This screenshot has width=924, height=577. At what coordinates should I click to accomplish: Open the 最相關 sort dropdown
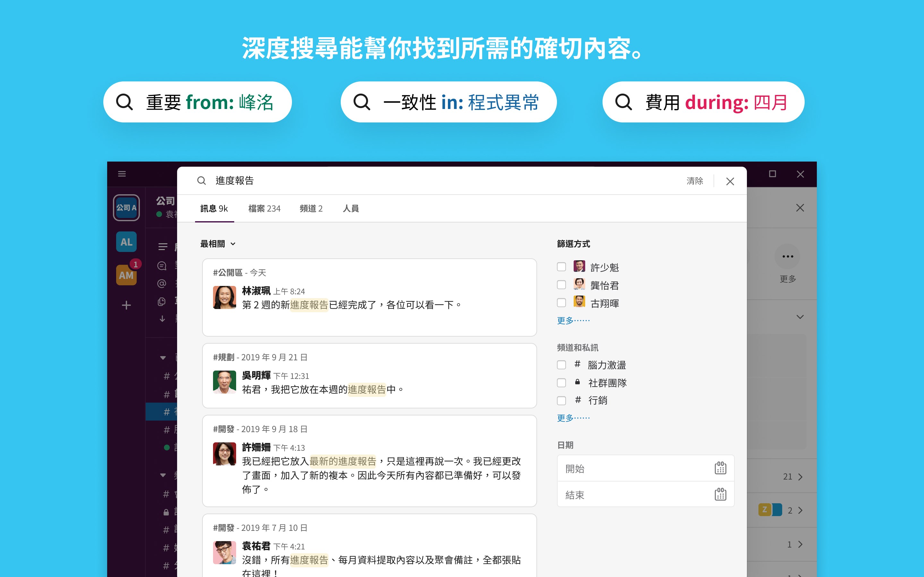(x=218, y=244)
